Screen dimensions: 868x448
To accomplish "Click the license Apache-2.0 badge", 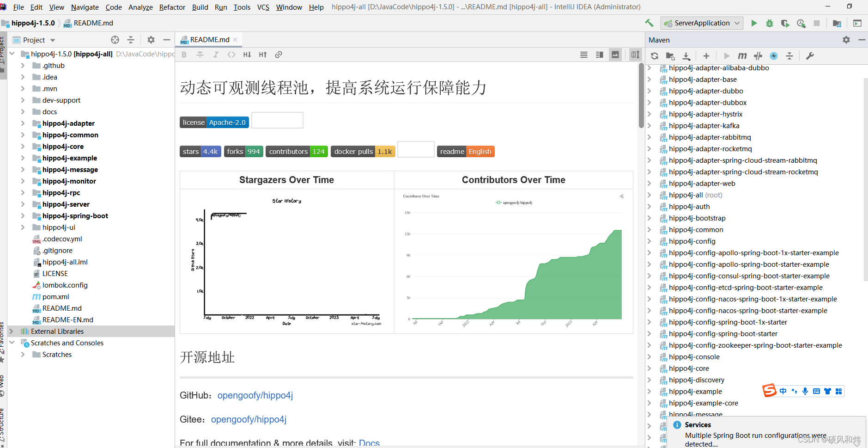I will pos(214,122).
